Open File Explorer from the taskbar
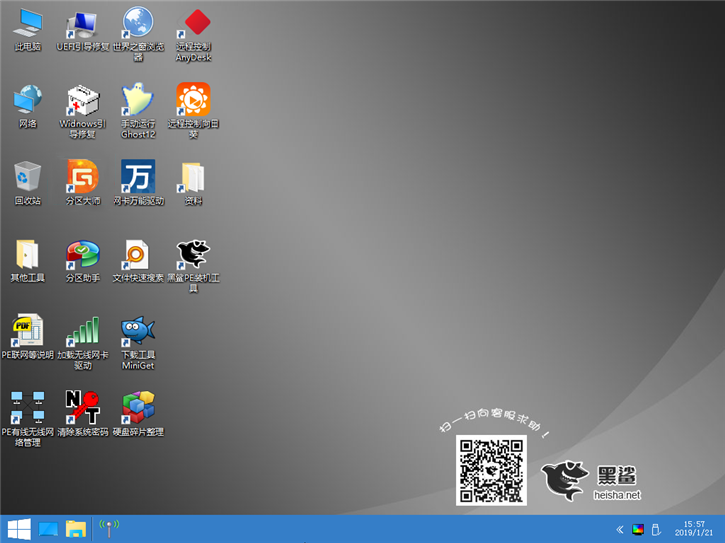 pyautogui.click(x=76, y=529)
